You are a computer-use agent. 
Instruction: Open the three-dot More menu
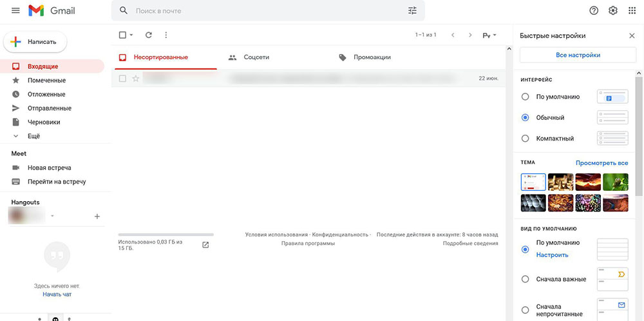166,35
